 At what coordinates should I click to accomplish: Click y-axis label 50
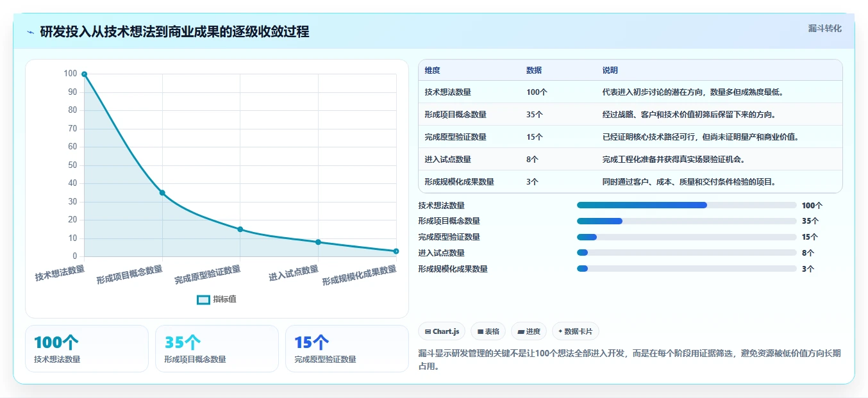pos(72,165)
